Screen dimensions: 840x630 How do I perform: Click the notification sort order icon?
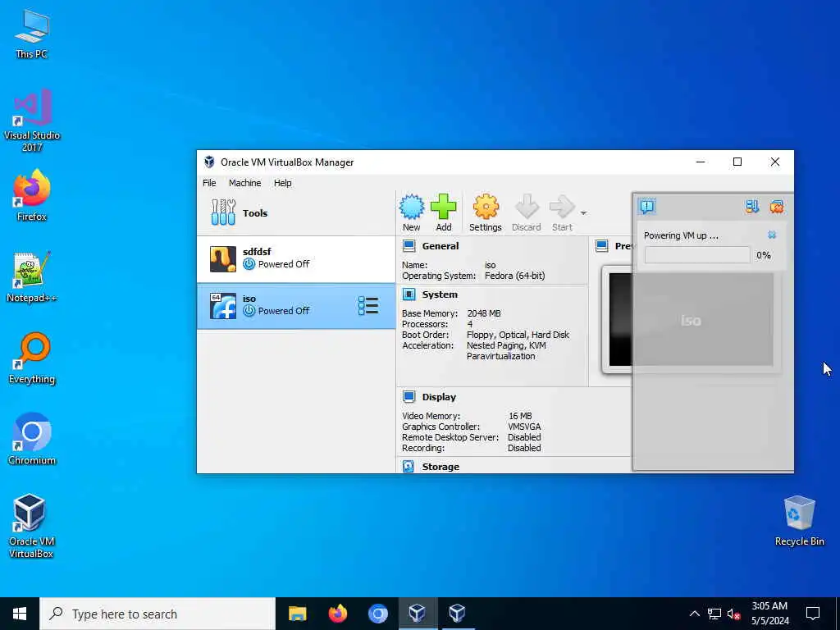tap(752, 206)
